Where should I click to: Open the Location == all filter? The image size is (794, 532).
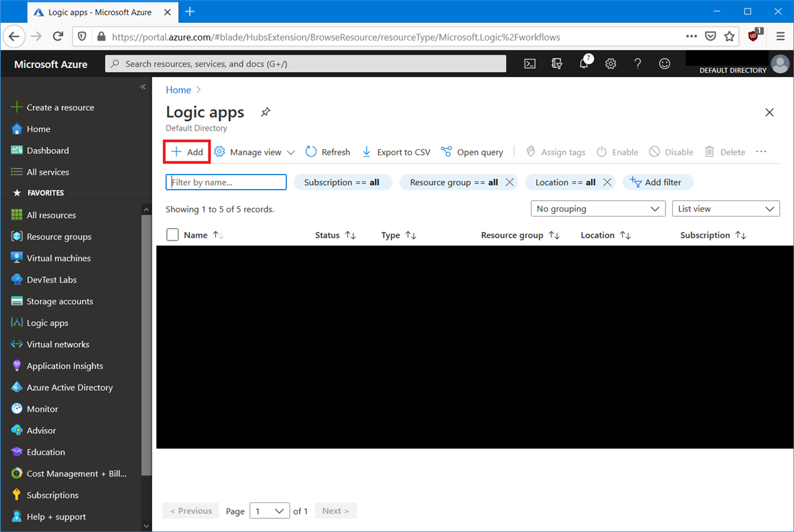click(565, 182)
